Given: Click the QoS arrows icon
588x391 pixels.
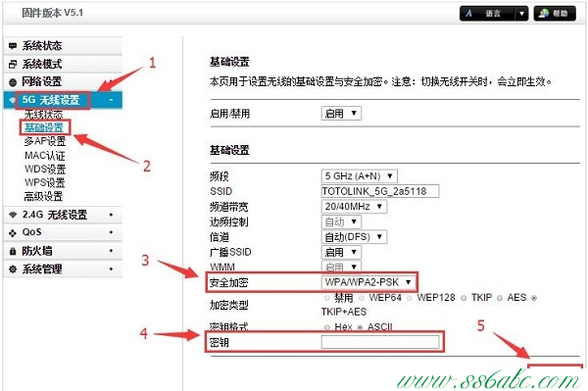Looking at the screenshot, I should [x=13, y=233].
